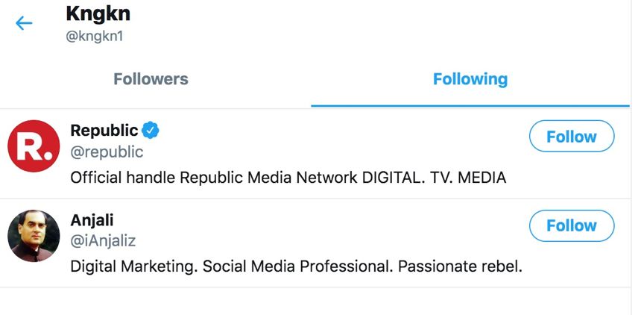644x315 pixels.
Task: Open Anjali's profile photo
Action: point(34,236)
